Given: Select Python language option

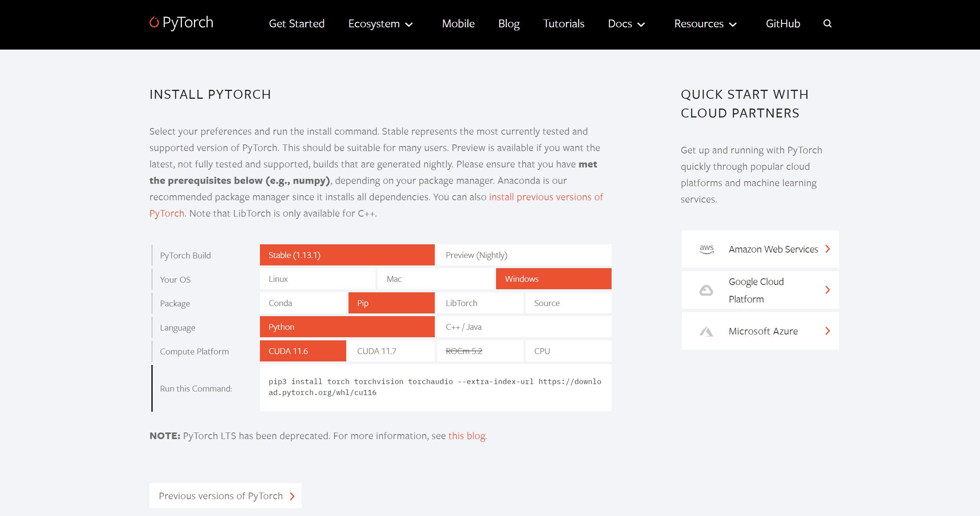Looking at the screenshot, I should click(347, 327).
